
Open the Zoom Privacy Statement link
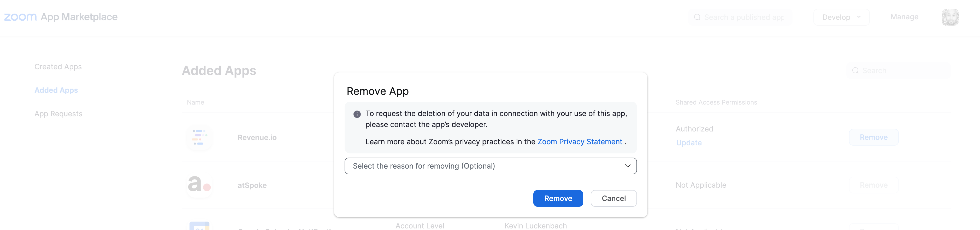tap(579, 142)
